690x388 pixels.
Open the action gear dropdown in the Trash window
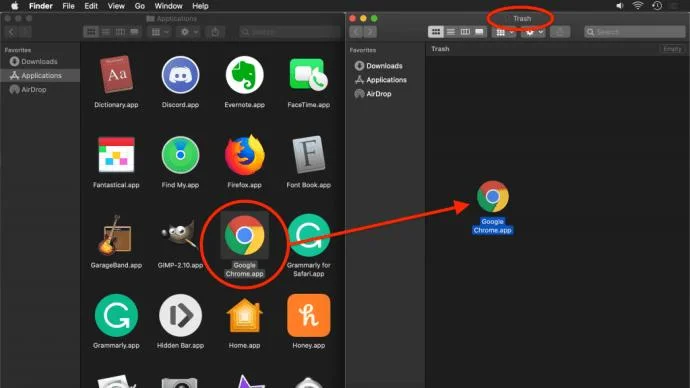click(x=533, y=32)
